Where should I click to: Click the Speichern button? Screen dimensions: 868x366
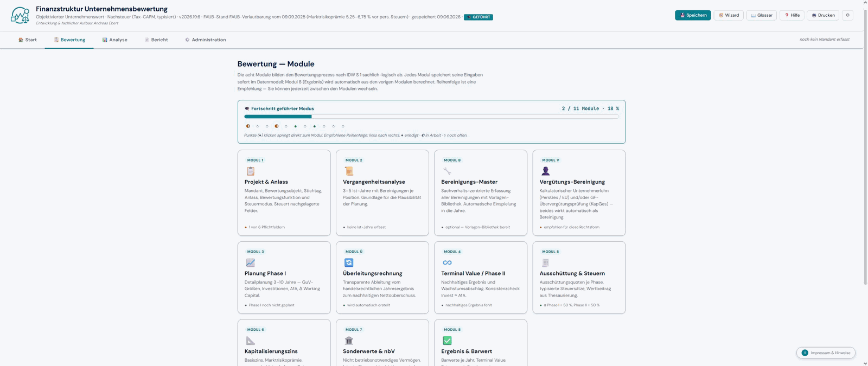pos(693,15)
